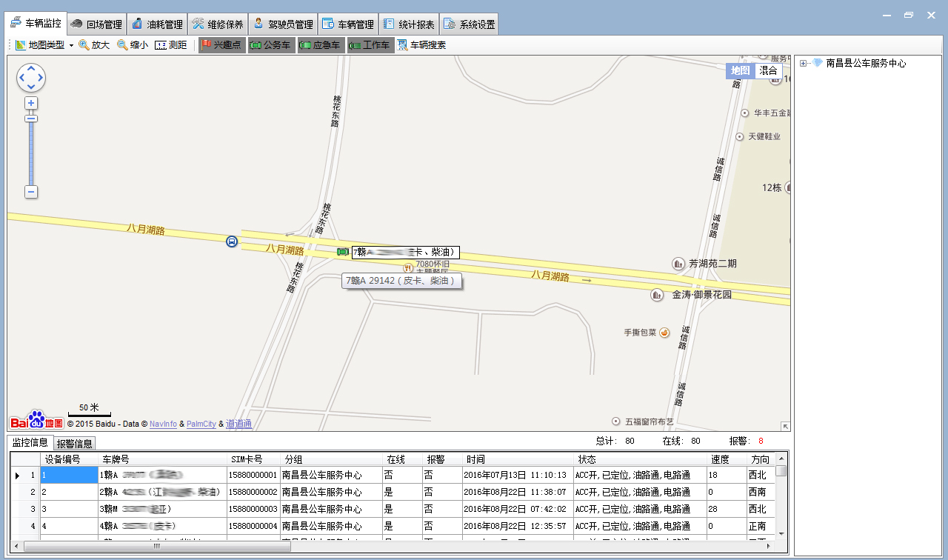Click the PalmCity link
The height and width of the screenshot is (560, 948).
point(201,424)
